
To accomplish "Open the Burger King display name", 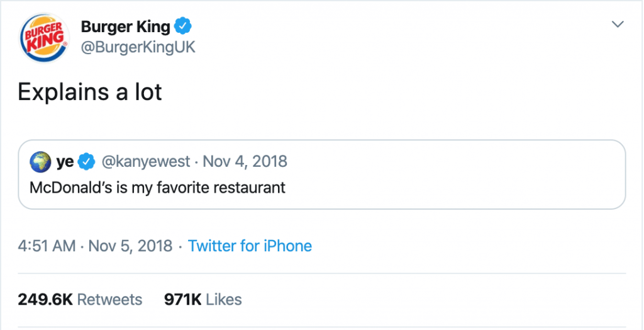I will [125, 26].
